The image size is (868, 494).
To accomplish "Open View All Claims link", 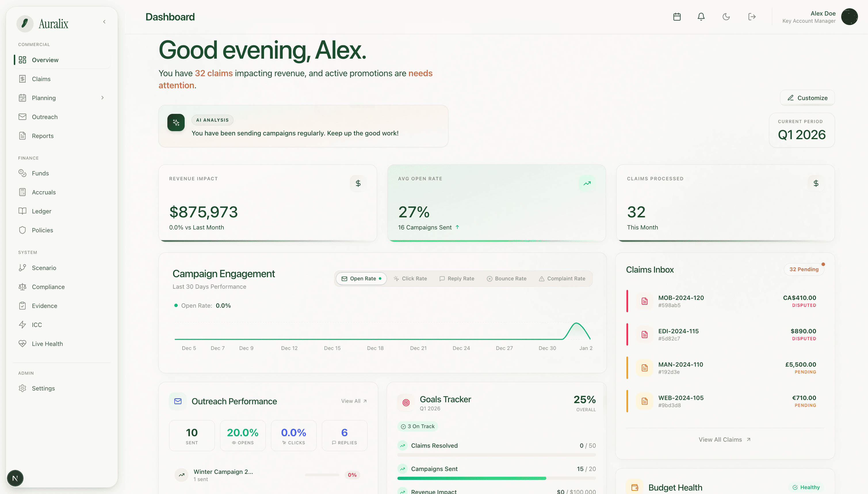I will point(725,439).
